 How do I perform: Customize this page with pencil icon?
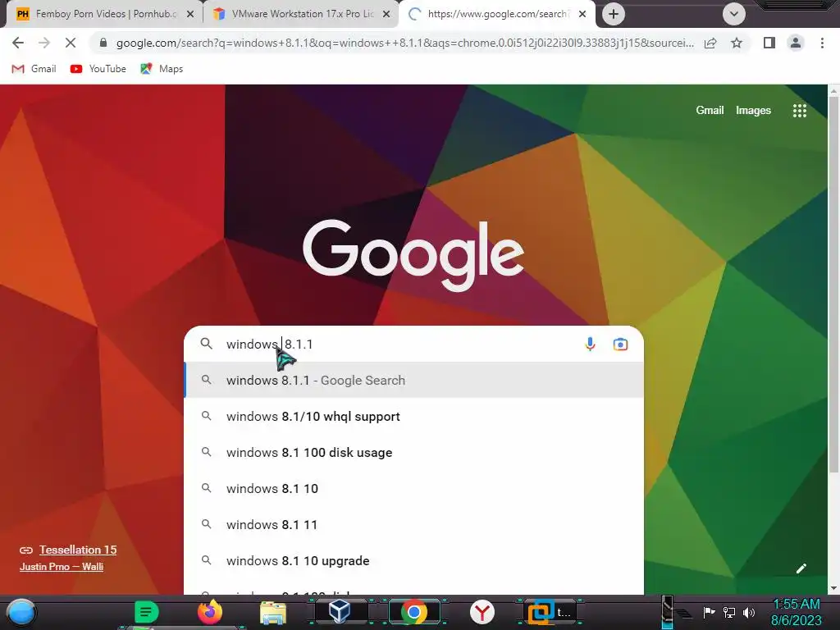(x=801, y=568)
